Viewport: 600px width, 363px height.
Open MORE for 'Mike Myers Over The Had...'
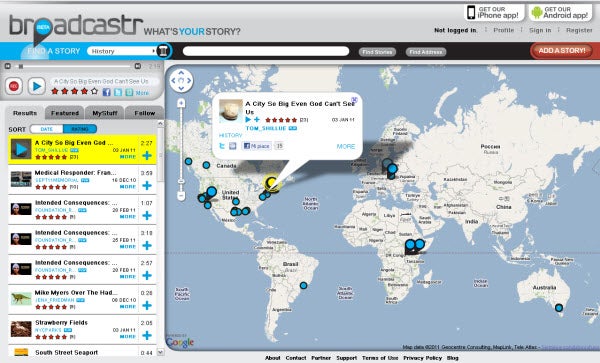pyautogui.click(x=128, y=307)
